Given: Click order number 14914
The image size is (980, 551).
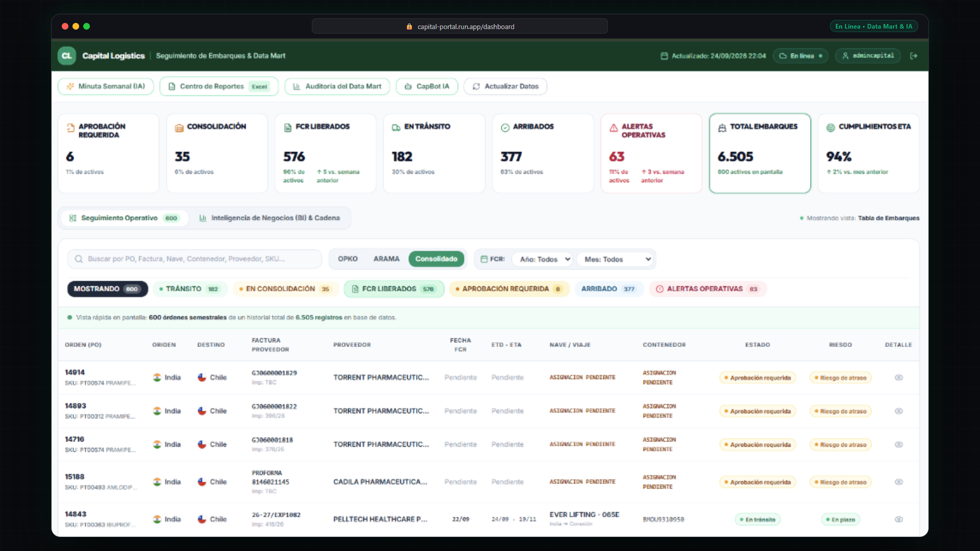Looking at the screenshot, I should [x=75, y=373].
